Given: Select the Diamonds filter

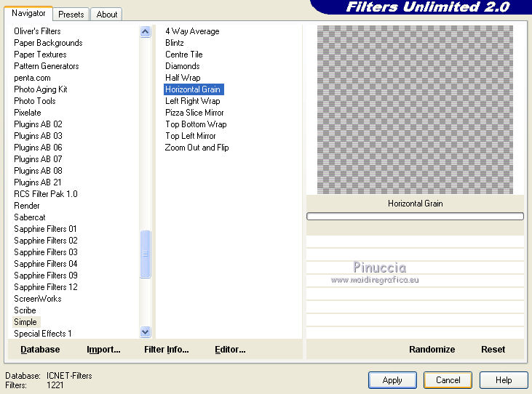Looking at the screenshot, I should pos(182,66).
